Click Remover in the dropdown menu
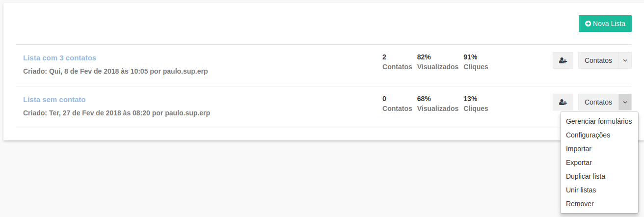The image size is (644, 217). (x=580, y=204)
